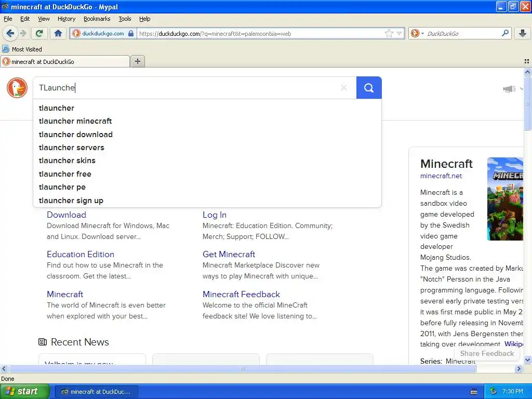Click the Wikipedia link in description

(514, 344)
